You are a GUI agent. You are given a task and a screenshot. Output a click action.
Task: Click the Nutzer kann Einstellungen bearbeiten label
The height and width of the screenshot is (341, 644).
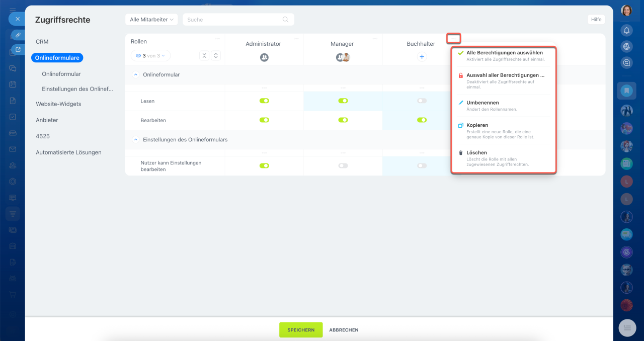[171, 166]
